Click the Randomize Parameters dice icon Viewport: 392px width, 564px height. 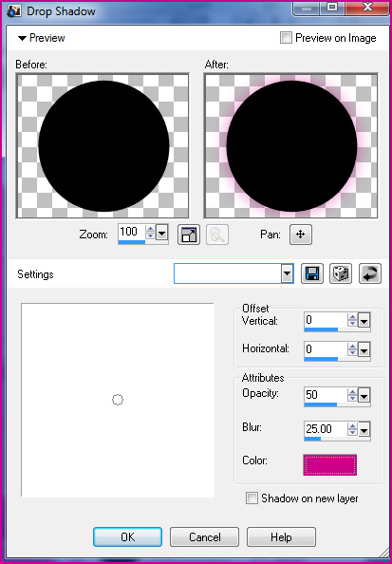pos(341,273)
